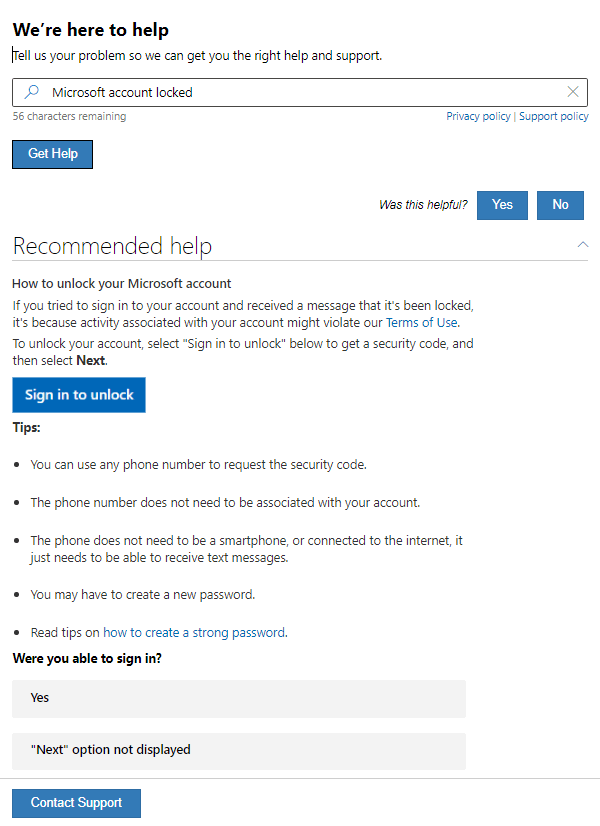Open the Support policy link
This screenshot has height=826, width=600.
(554, 116)
